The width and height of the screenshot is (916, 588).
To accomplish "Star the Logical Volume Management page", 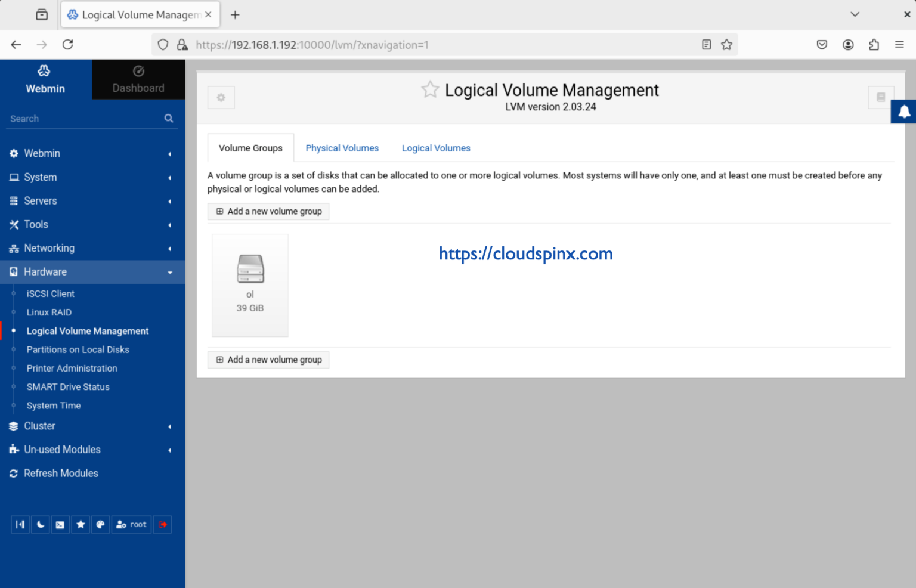I will [430, 89].
